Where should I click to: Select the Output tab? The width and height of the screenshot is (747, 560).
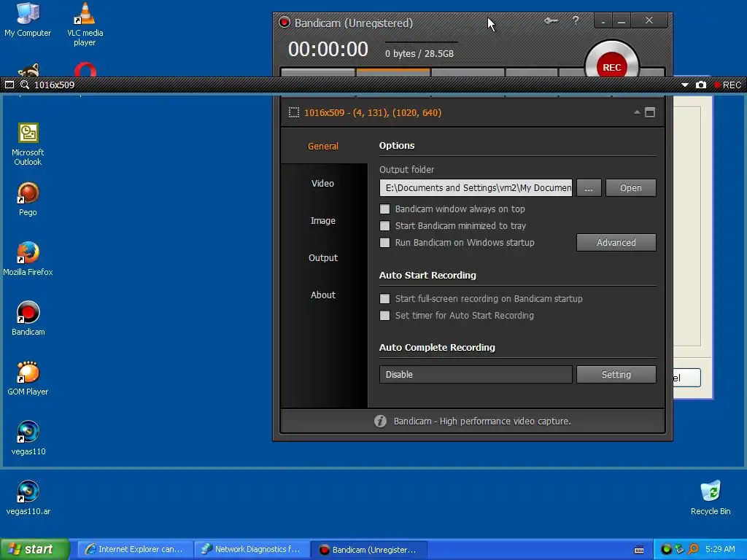click(x=323, y=257)
